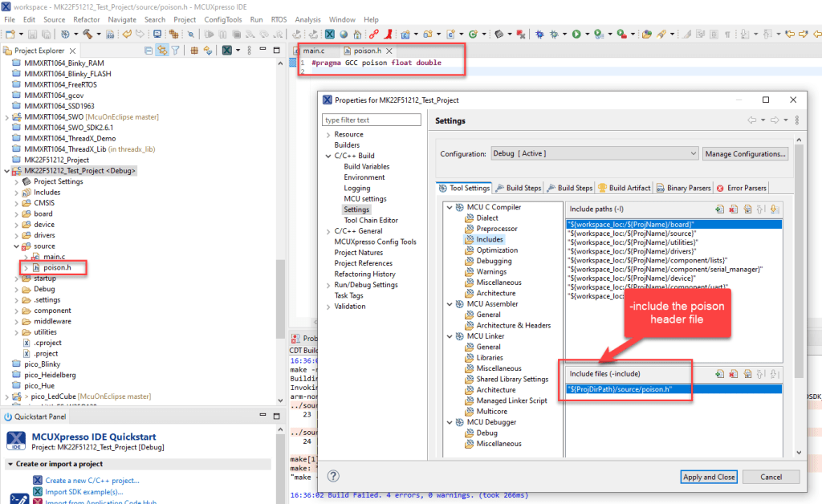Open the dialog help question-mark icon
The width and height of the screenshot is (822, 504).
334,476
